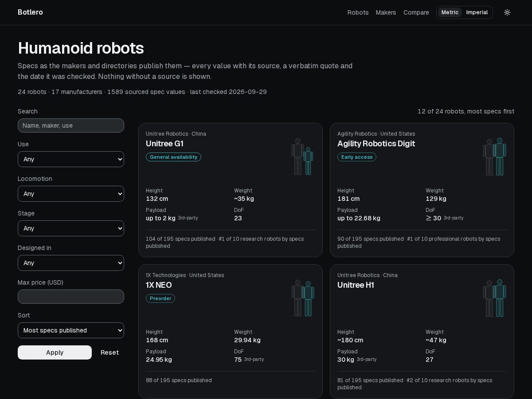The width and height of the screenshot is (532, 399).
Task: Open the Unitree H1 robot page
Action: click(x=356, y=285)
